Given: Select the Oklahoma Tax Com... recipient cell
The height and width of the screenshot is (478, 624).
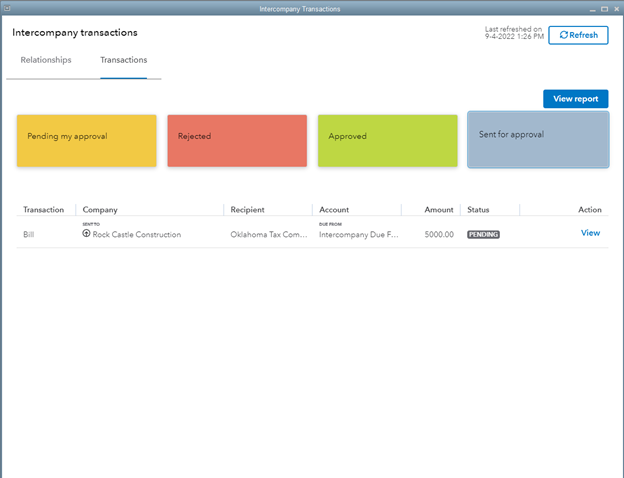Looking at the screenshot, I should [x=268, y=235].
